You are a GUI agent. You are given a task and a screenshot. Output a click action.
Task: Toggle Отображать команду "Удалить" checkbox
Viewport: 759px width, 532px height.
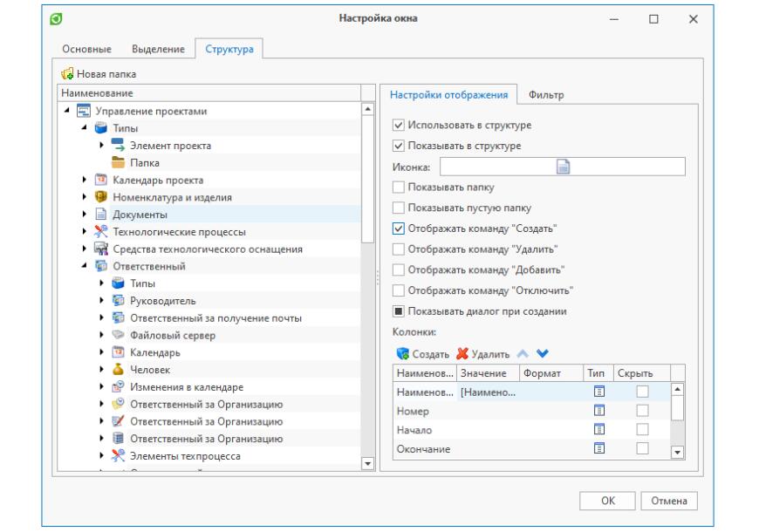click(x=400, y=249)
